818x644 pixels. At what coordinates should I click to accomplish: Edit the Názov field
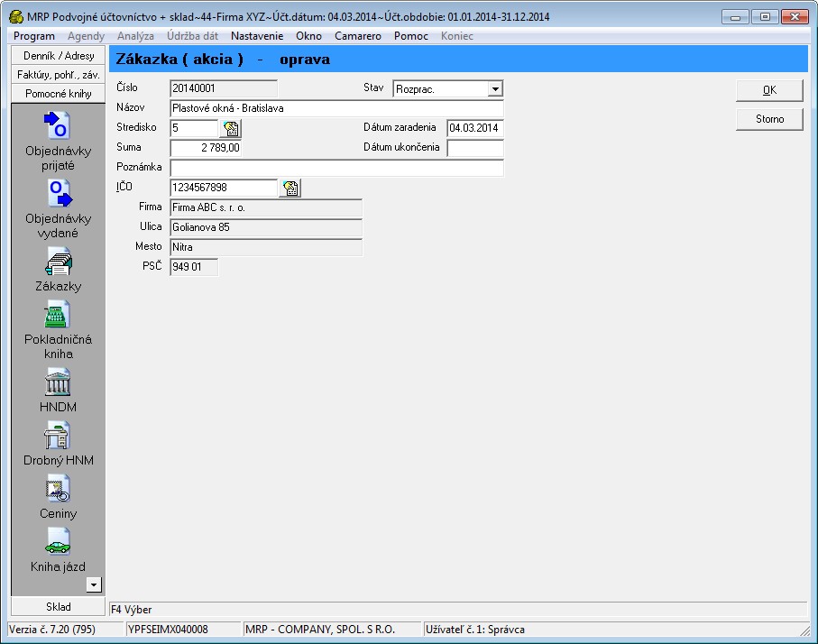pyautogui.click(x=337, y=108)
